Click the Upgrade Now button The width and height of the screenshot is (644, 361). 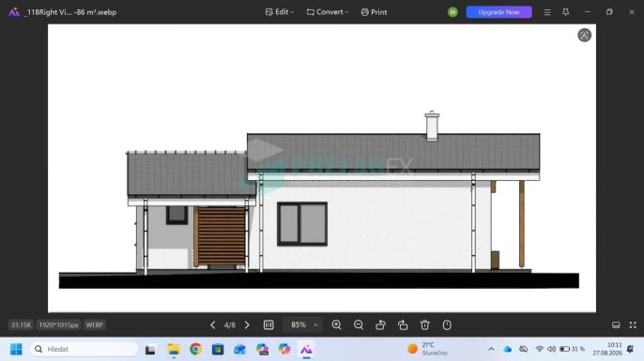[x=498, y=12]
